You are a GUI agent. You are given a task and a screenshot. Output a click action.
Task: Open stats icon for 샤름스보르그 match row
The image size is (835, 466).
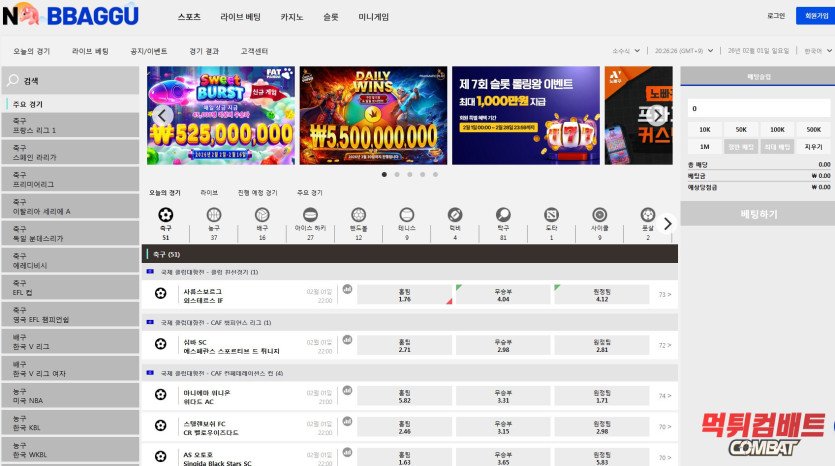(x=347, y=289)
